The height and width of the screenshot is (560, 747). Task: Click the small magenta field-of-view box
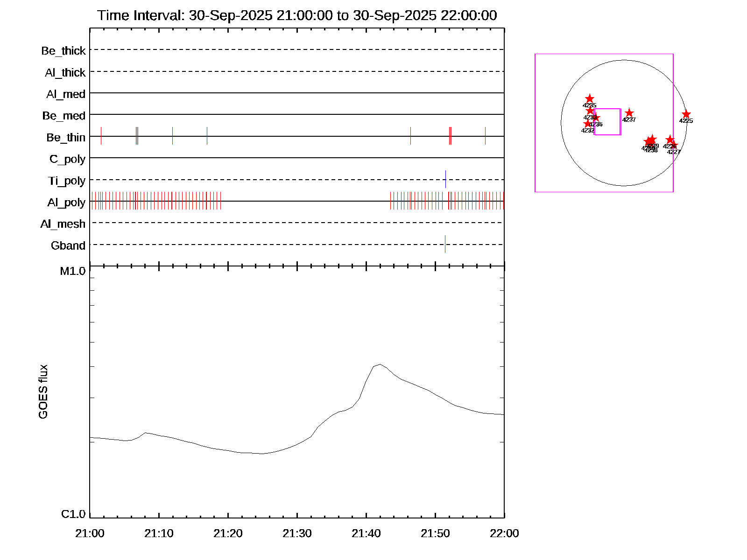(x=607, y=122)
